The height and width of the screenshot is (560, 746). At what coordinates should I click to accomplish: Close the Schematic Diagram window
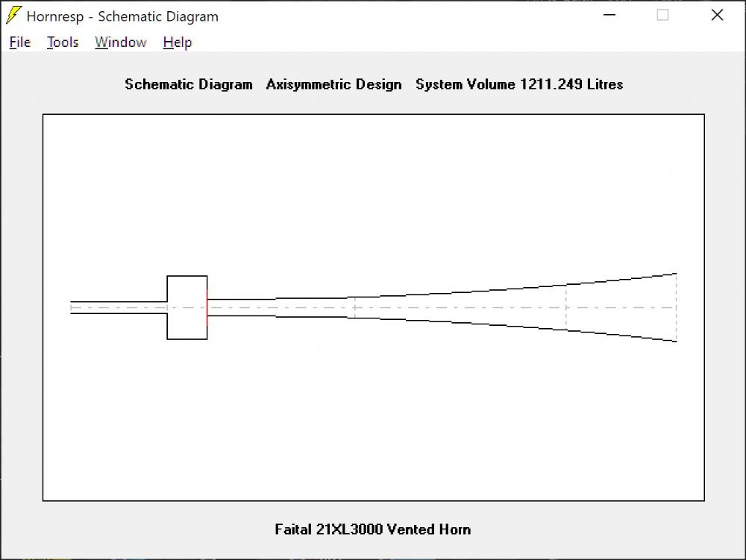coord(717,16)
